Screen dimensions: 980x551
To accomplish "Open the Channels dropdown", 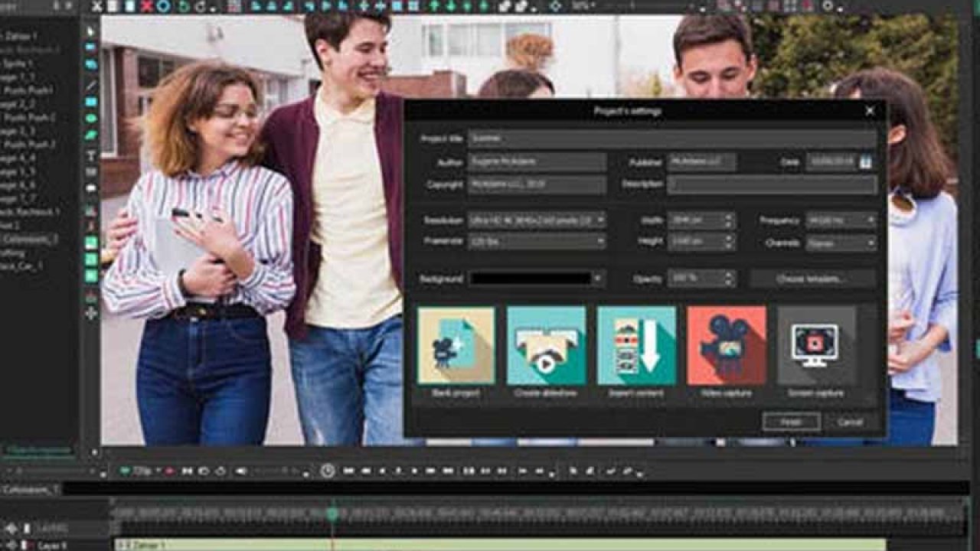I will click(x=841, y=243).
